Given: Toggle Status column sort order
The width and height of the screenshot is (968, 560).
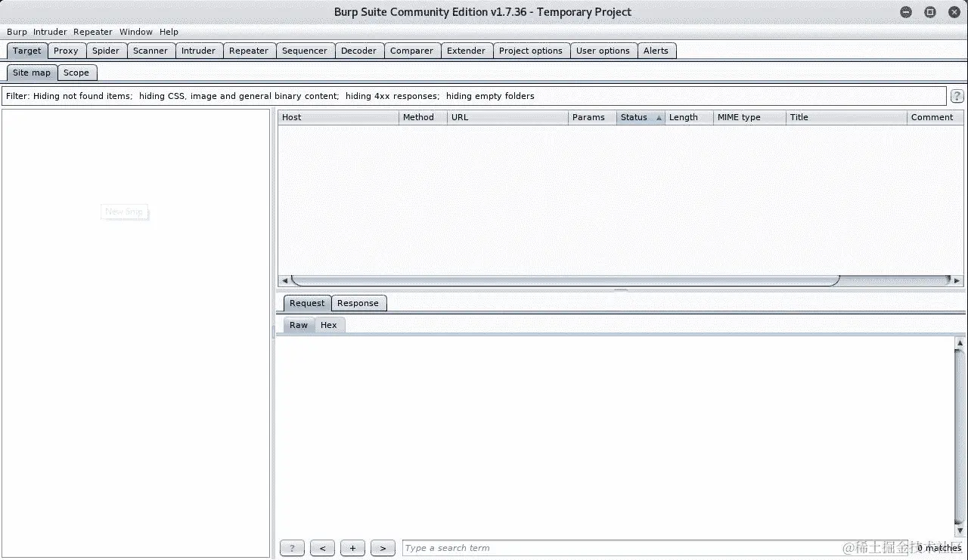Looking at the screenshot, I should coord(641,117).
